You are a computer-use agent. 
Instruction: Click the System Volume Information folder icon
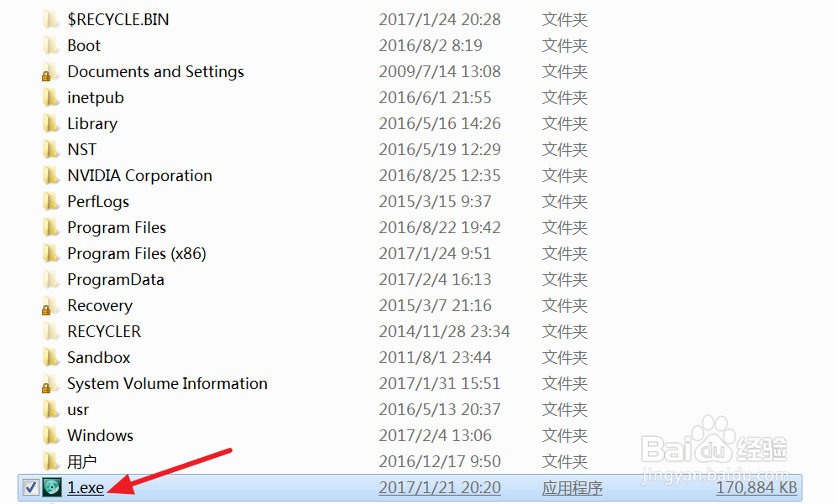pos(51,384)
